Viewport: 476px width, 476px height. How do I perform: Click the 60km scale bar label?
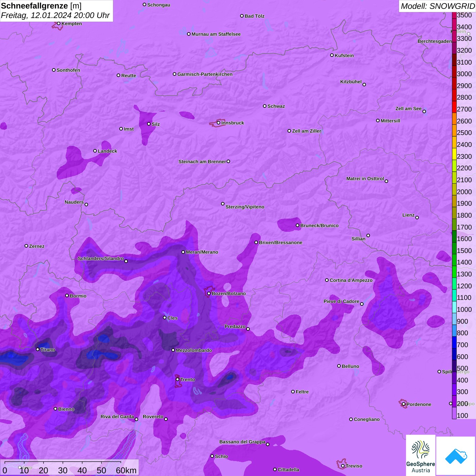click(x=126, y=470)
